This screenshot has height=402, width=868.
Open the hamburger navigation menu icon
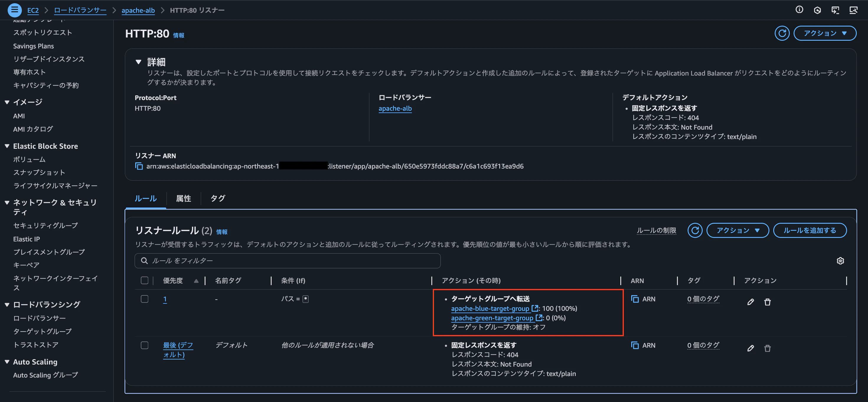coord(14,10)
